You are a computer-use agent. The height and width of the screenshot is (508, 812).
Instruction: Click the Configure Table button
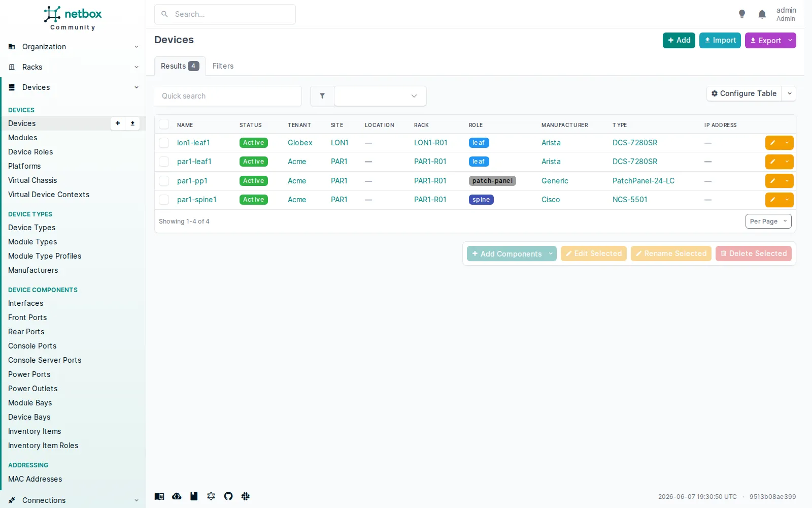[x=744, y=93]
